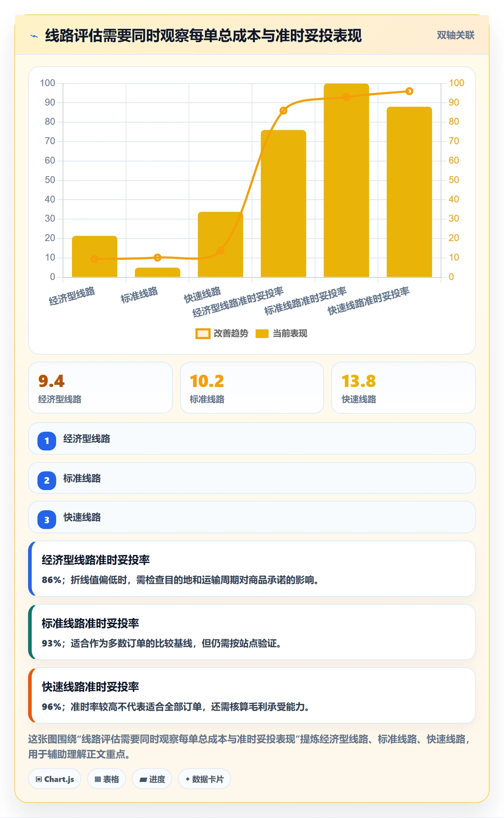Click the x-axis label 快速线路准时妥投率
Image resolution: width=504 pixels, height=818 pixels.
point(369,301)
